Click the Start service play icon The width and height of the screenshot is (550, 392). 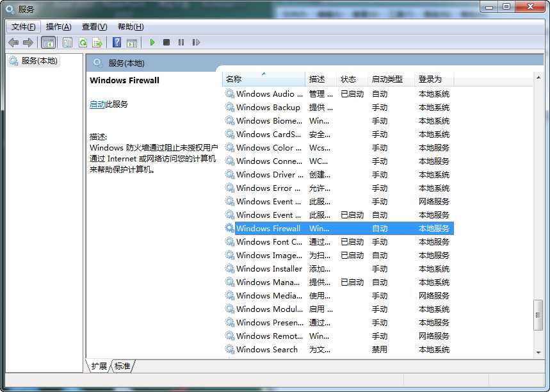tap(152, 42)
